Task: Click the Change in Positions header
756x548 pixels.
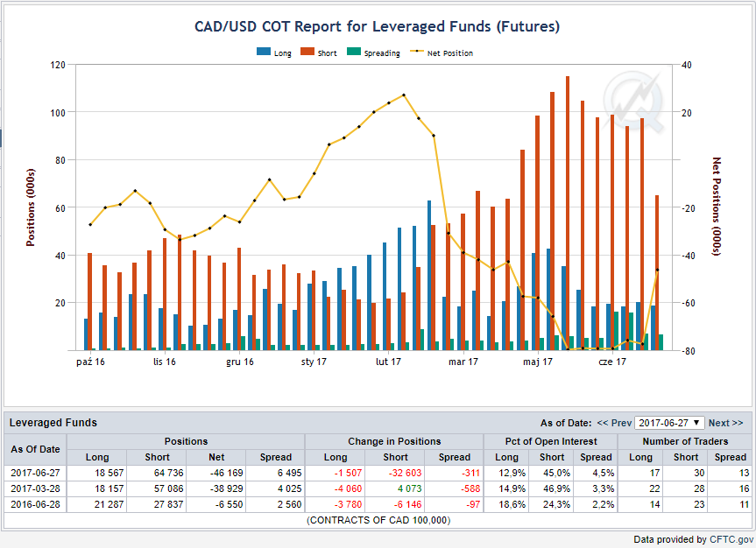Action: pyautogui.click(x=394, y=441)
